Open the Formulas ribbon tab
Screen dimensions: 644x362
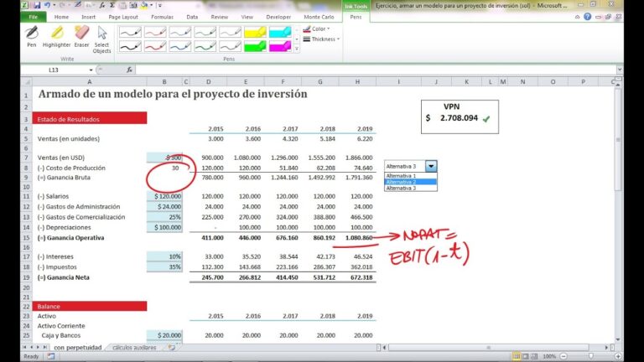click(163, 17)
